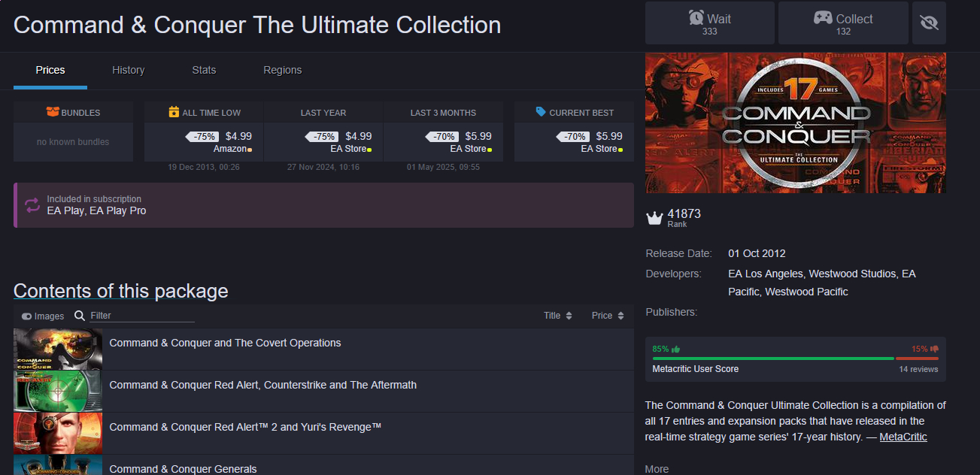Screen dimensions: 980x475
Task: Click the EA Play, EA Play Pro text
Action: 96,211
